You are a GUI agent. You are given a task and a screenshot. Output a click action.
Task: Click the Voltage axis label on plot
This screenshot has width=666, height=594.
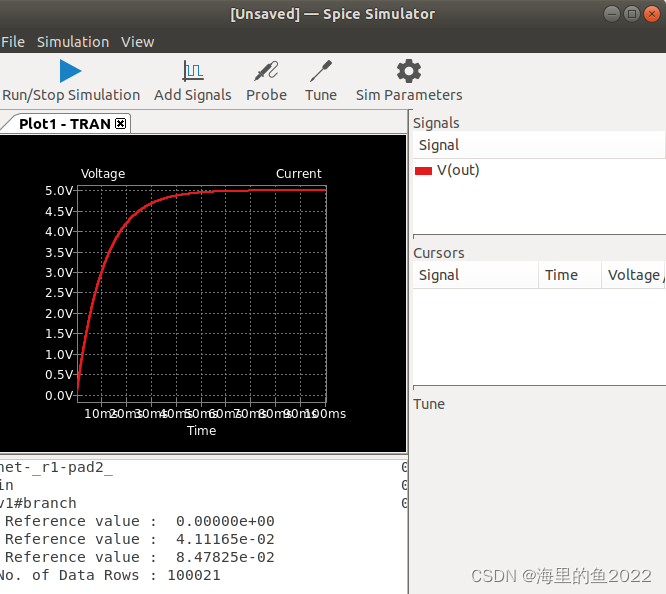point(103,174)
